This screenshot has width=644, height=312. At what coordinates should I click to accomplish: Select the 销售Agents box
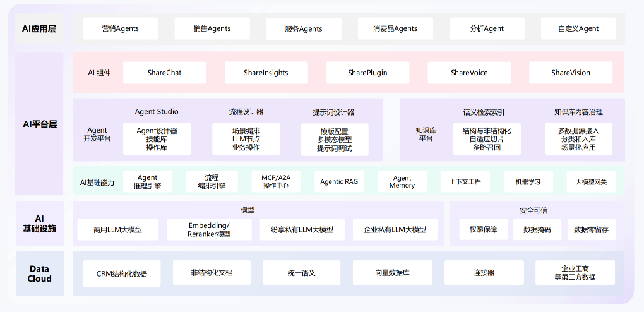coord(212,28)
